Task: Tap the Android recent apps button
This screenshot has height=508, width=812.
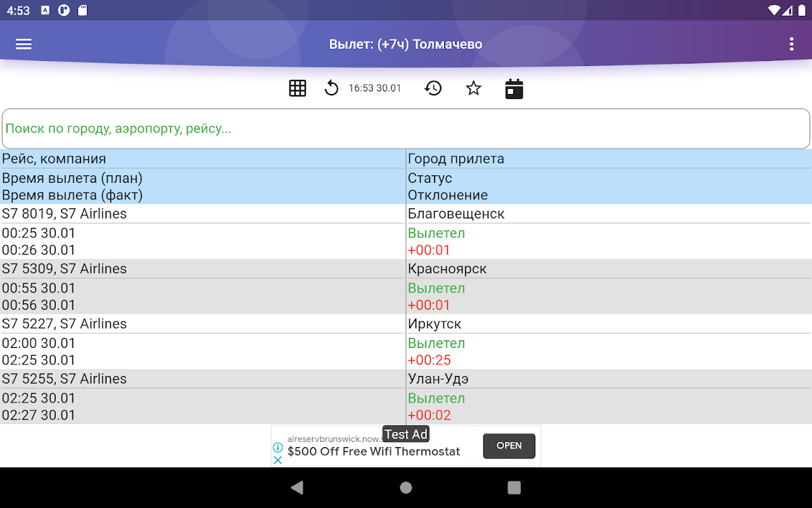Action: [514, 488]
